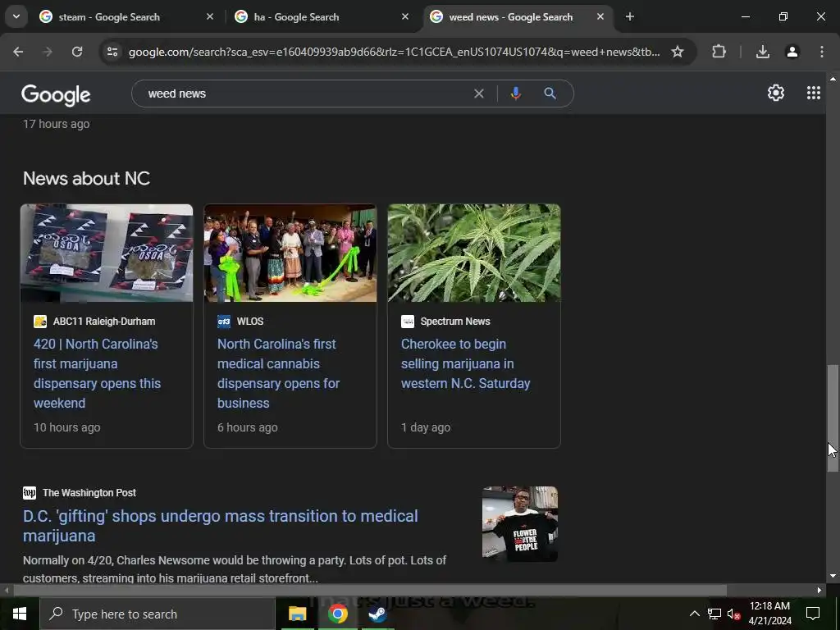Image resolution: width=840 pixels, height=630 pixels.
Task: Open North Carolina's first medical cannabis article
Action: 279,373
